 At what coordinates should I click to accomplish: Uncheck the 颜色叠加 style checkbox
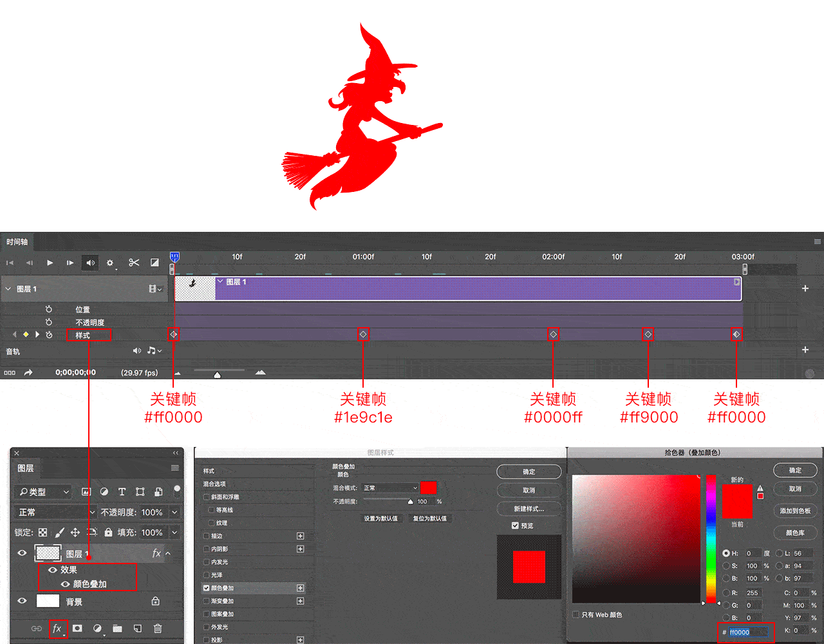[207, 588]
